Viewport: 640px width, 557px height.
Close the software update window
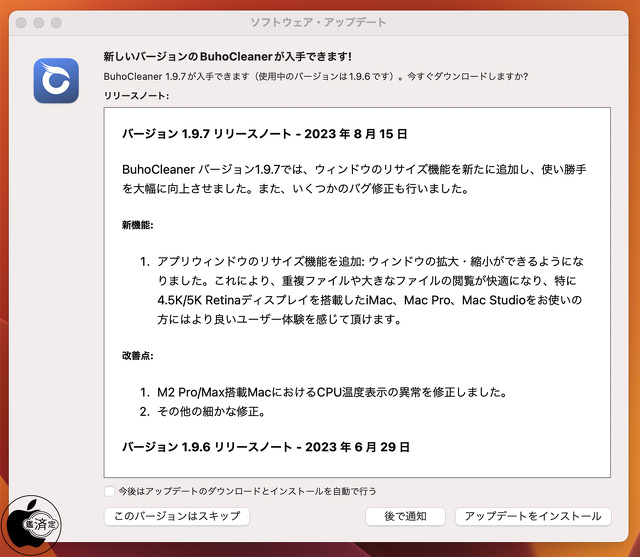(x=20, y=22)
